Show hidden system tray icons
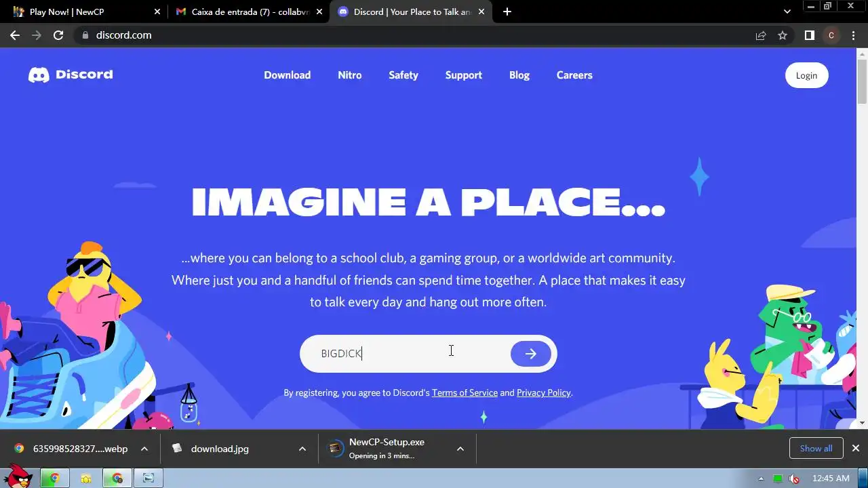 [x=761, y=479]
